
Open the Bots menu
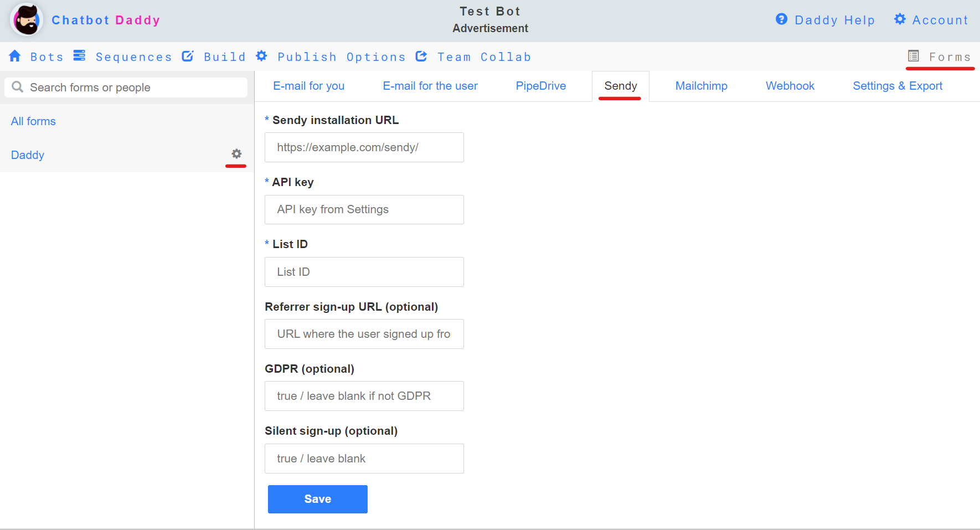point(47,57)
